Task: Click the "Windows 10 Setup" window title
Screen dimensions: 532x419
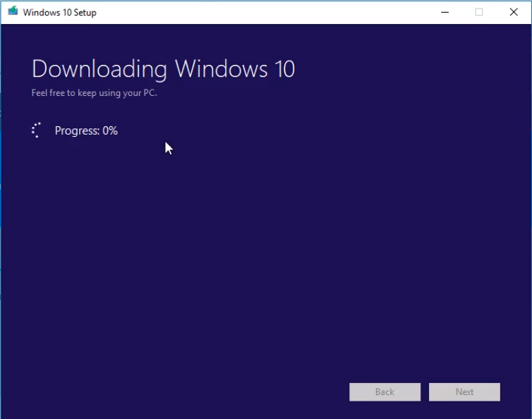Action: click(x=60, y=13)
